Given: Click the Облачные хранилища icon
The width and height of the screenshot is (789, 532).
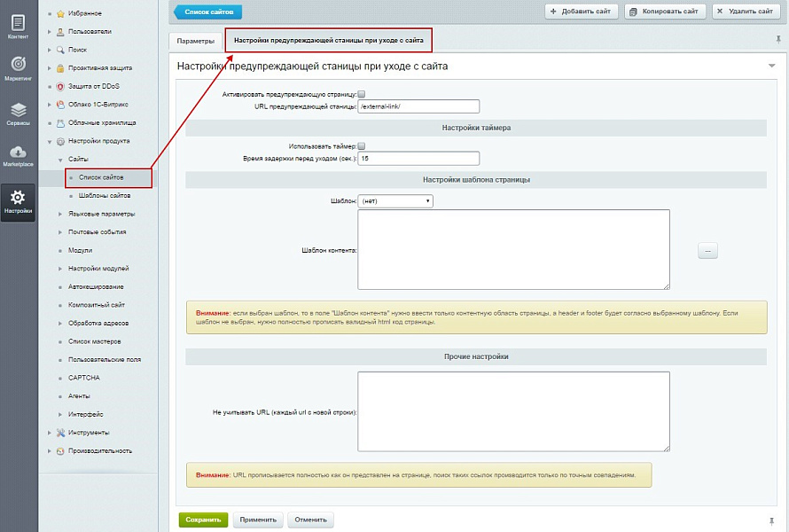Looking at the screenshot, I should (x=60, y=123).
